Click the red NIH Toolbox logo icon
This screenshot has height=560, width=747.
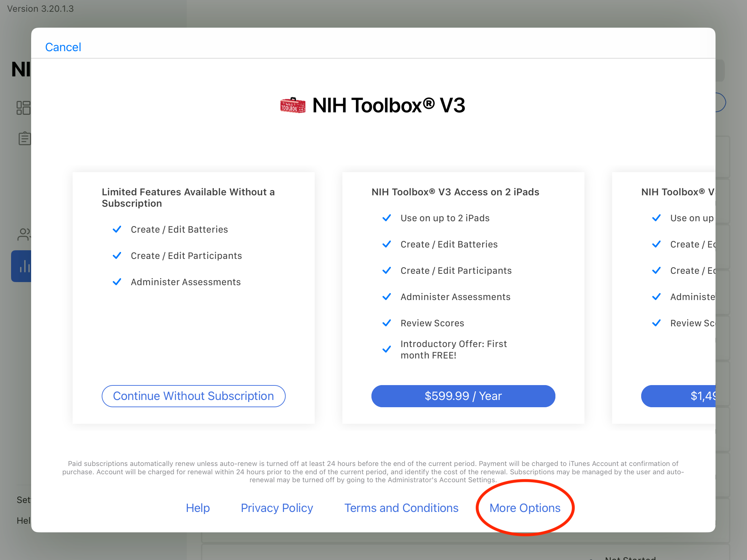pos(292,106)
